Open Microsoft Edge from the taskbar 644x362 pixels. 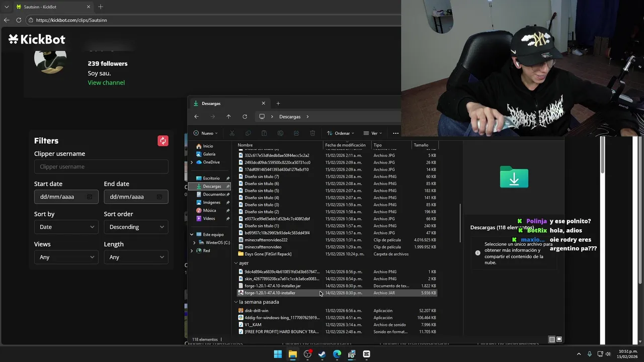(x=337, y=354)
